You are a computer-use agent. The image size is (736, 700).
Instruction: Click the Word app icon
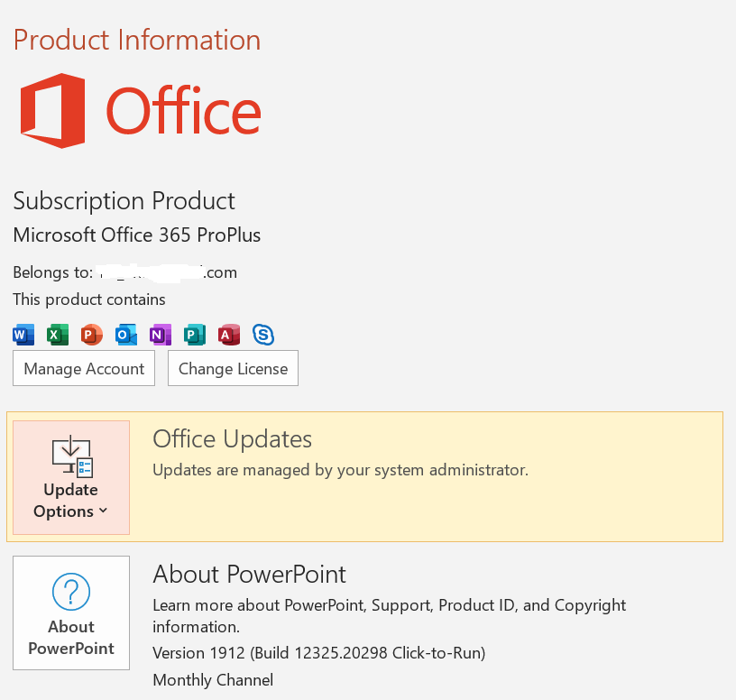(x=23, y=335)
